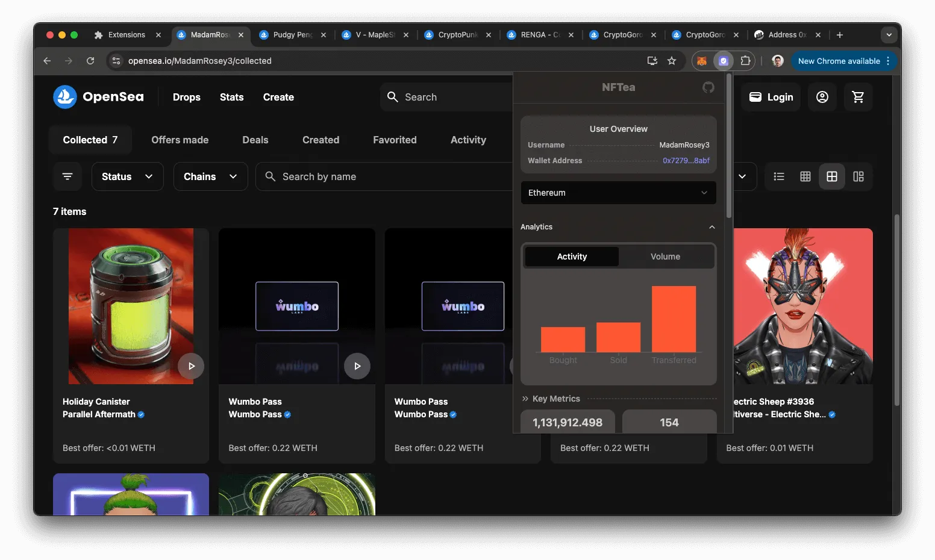This screenshot has height=560, width=935.
Task: Open Stats in the navigation
Action: 232,97
